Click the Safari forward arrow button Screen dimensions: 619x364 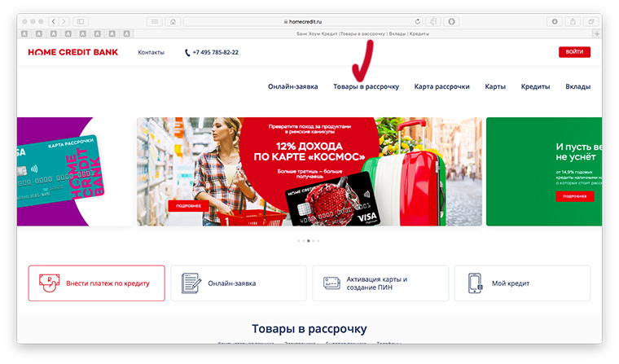coord(64,21)
